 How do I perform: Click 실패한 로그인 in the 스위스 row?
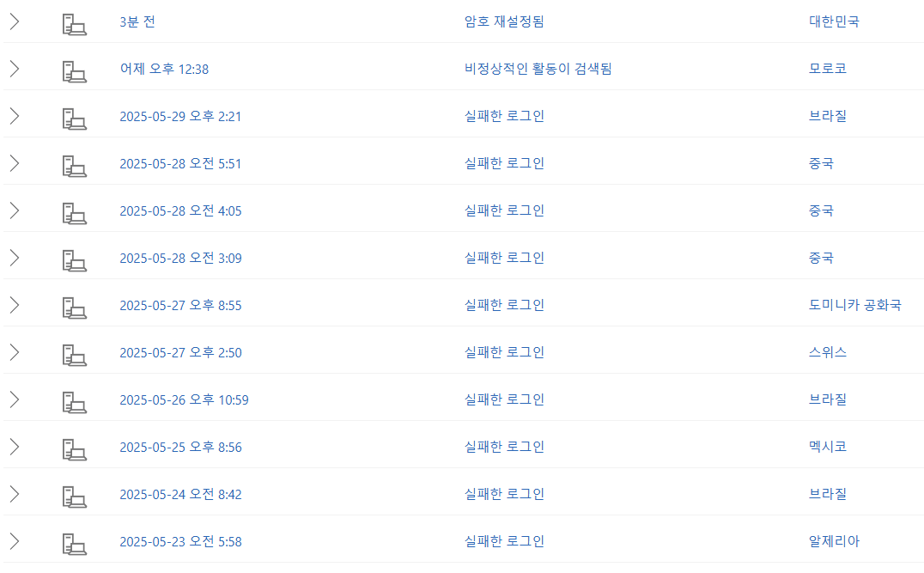tap(504, 352)
